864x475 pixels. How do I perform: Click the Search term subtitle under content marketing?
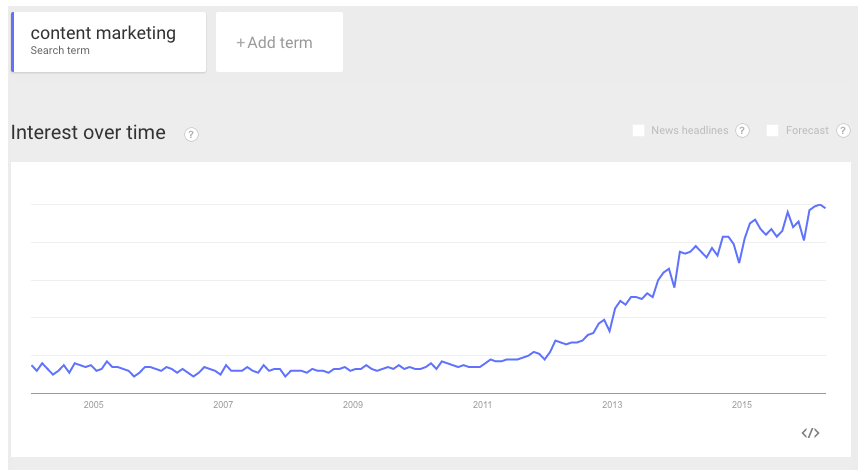[60, 51]
